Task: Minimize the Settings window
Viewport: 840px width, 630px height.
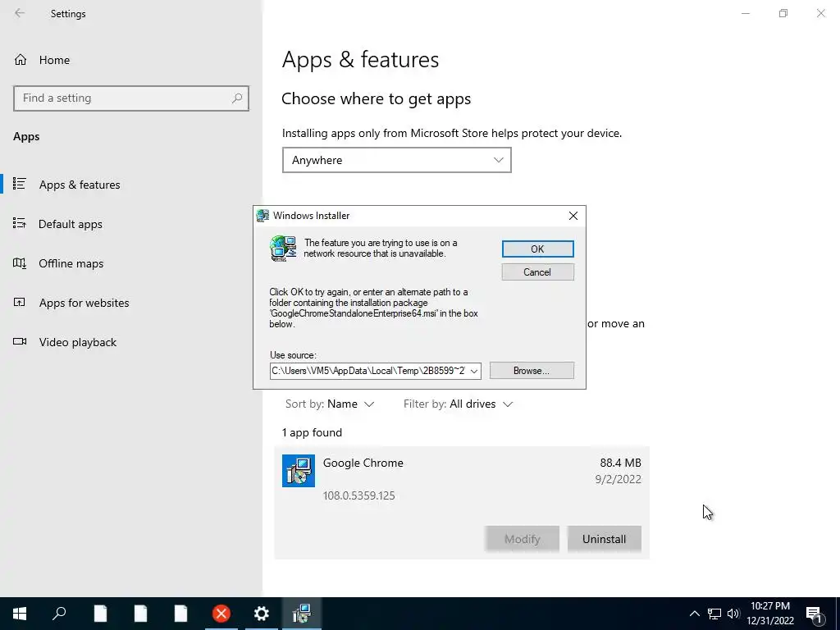Action: pyautogui.click(x=746, y=13)
